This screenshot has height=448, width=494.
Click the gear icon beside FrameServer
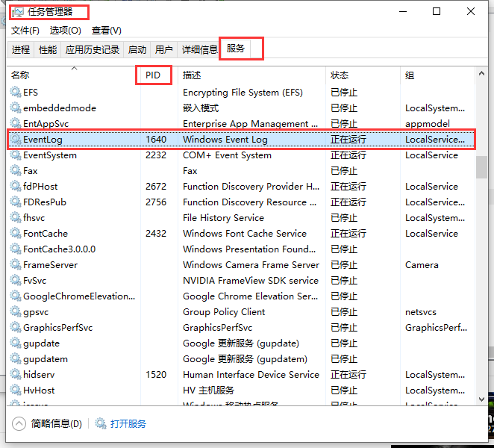(16, 264)
